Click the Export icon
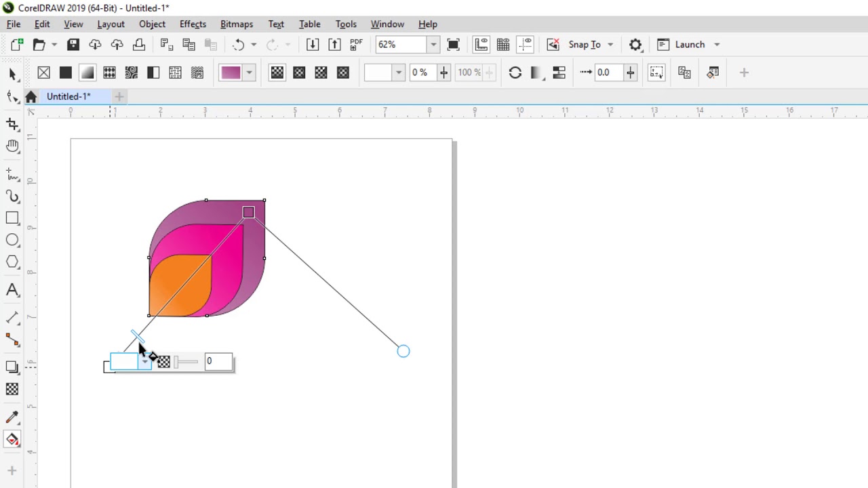 click(x=334, y=45)
